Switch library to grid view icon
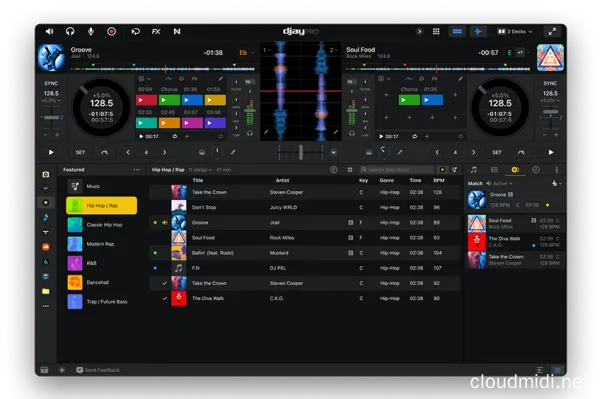Screen dimensions: 600x399 point(350,169)
